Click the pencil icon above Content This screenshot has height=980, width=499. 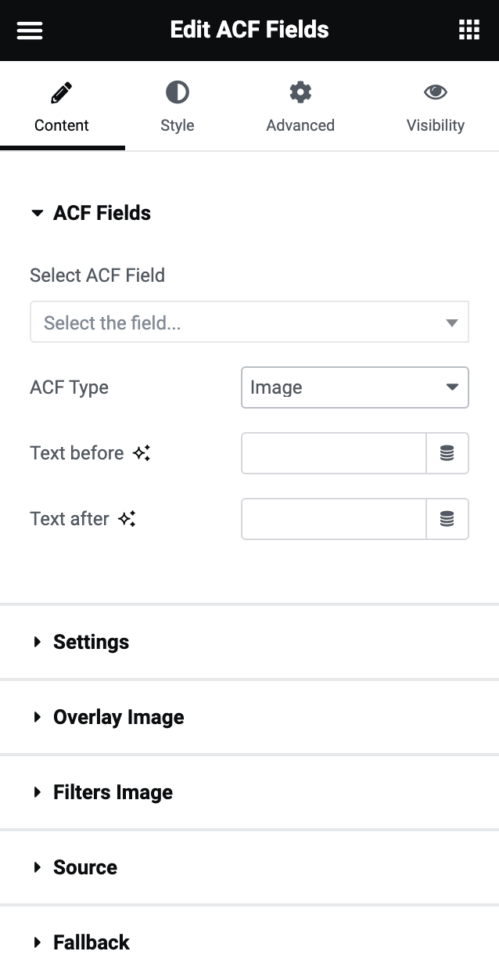[x=62, y=92]
